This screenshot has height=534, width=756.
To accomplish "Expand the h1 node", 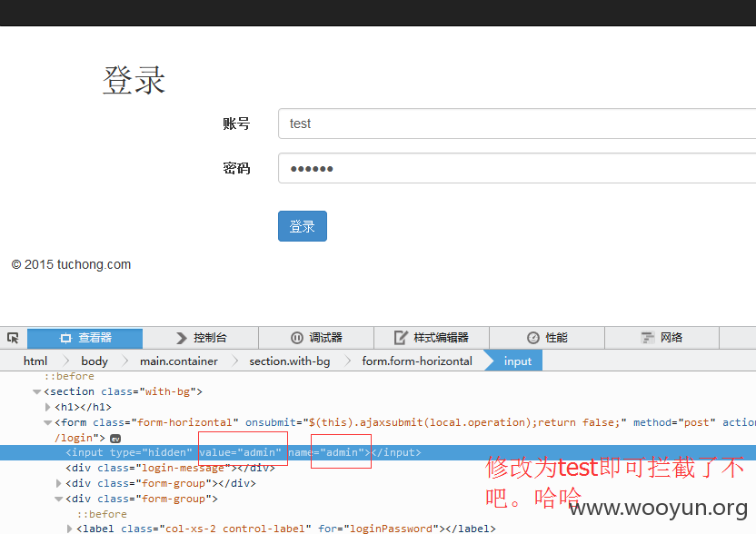I will pyautogui.click(x=48, y=407).
